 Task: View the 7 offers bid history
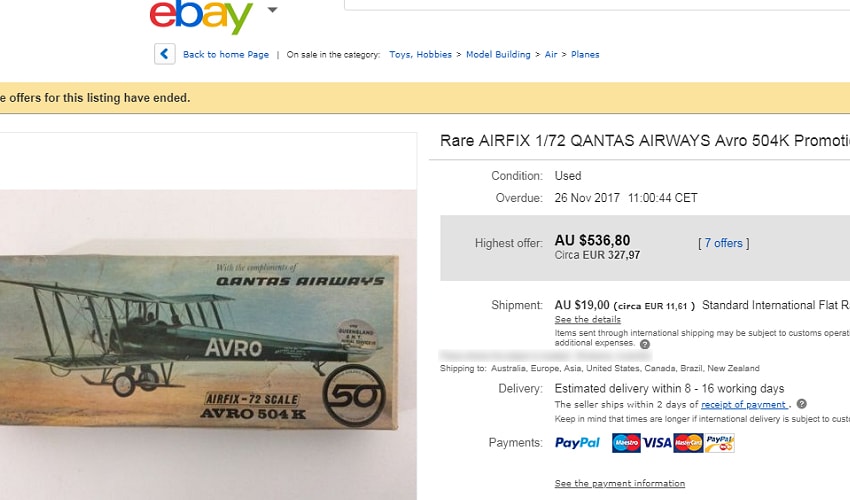click(x=723, y=243)
